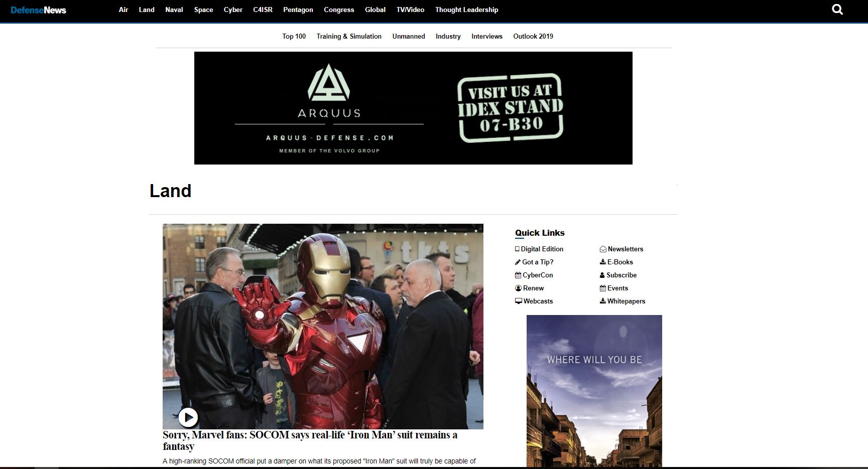This screenshot has width=868, height=469.
Task: Open the Digital Edition quick link
Action: pyautogui.click(x=542, y=249)
